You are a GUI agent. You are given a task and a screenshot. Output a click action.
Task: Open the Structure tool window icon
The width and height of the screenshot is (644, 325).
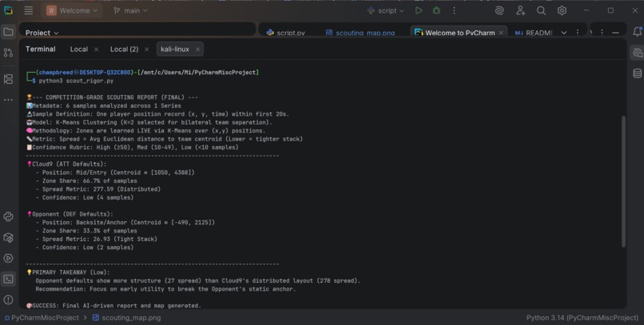pyautogui.click(x=8, y=79)
